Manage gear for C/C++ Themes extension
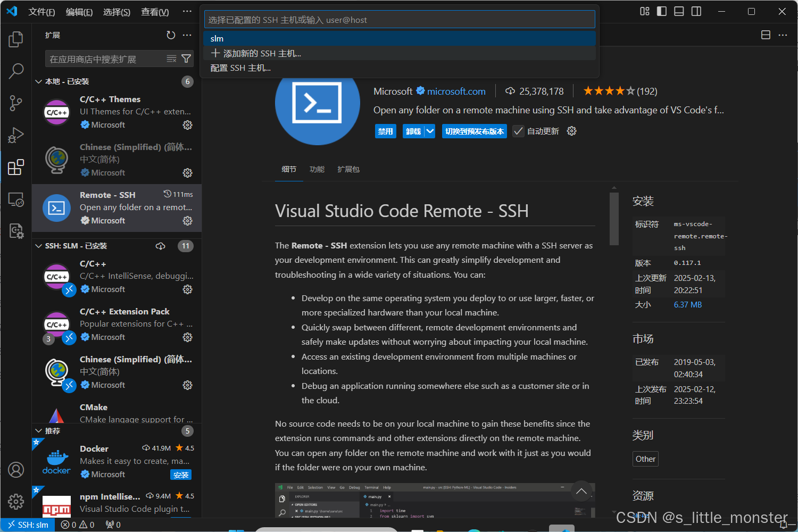 187,125
